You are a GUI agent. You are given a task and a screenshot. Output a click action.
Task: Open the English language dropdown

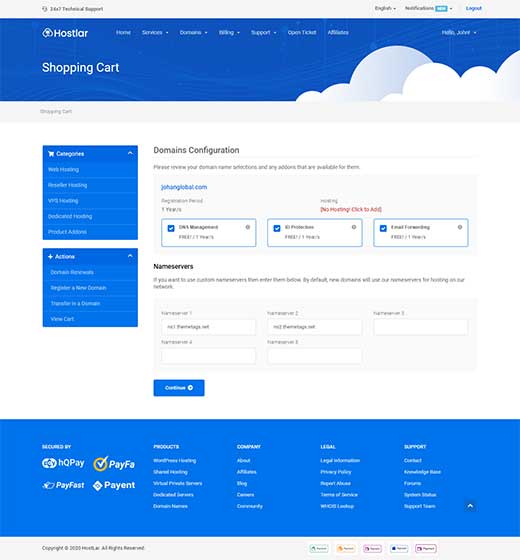385,8
